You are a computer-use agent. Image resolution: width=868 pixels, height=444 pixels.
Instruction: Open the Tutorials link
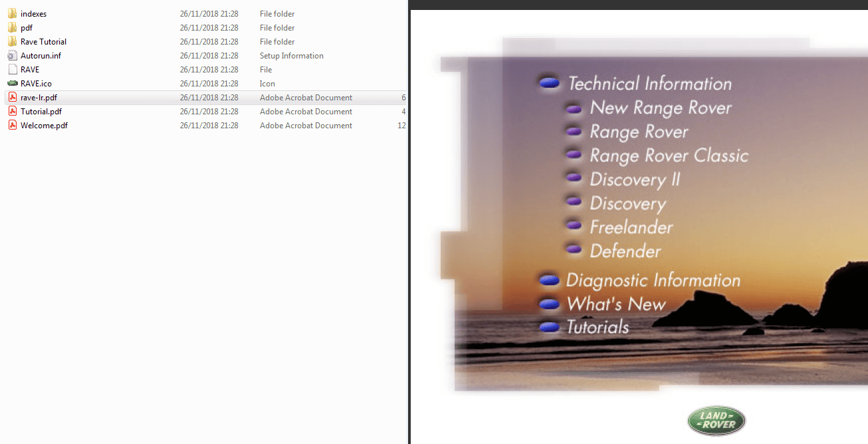(597, 327)
